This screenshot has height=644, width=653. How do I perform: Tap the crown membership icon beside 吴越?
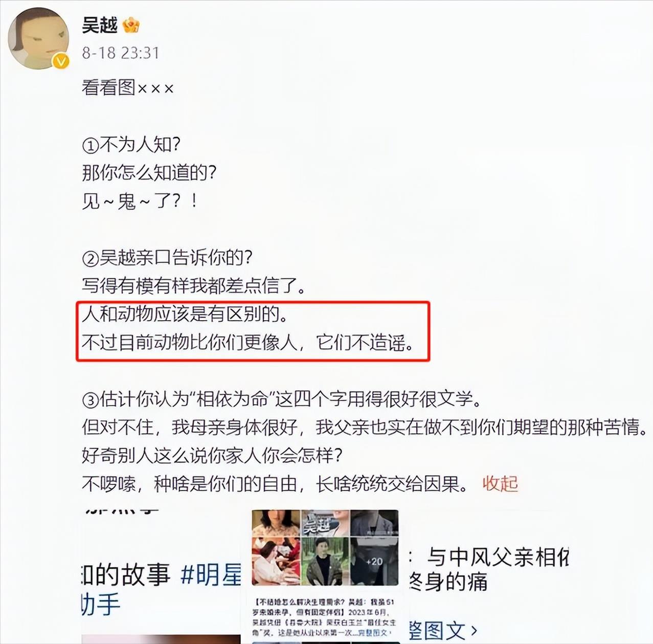click(x=131, y=25)
